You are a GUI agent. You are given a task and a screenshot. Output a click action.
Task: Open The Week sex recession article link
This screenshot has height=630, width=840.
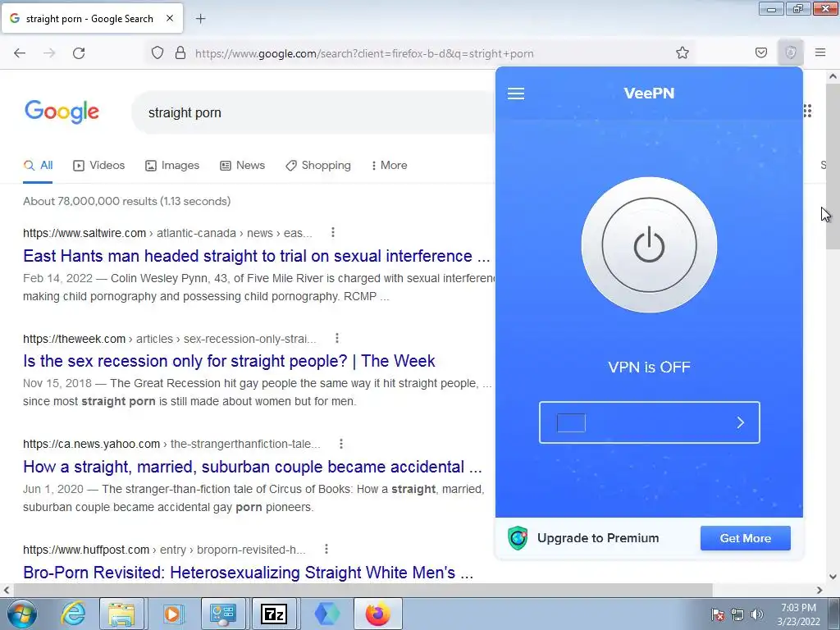click(x=229, y=361)
